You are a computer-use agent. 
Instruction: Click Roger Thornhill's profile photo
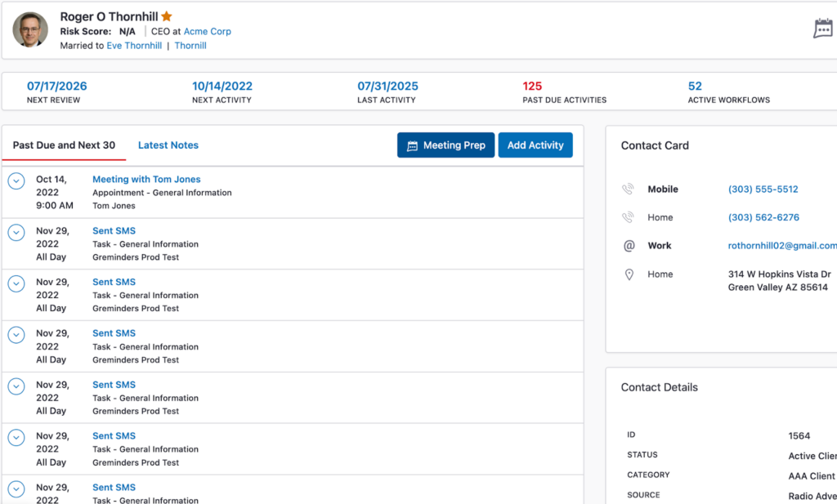pos(30,29)
